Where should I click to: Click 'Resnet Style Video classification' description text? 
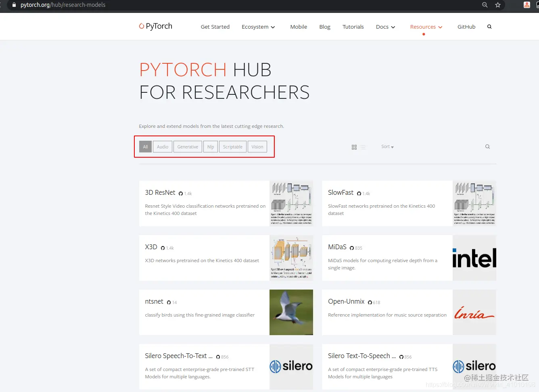click(x=205, y=210)
